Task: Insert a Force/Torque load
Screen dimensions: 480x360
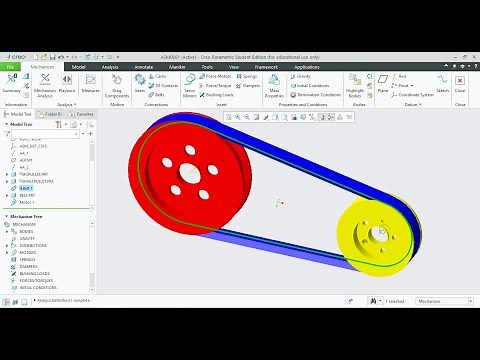Action: (215, 86)
